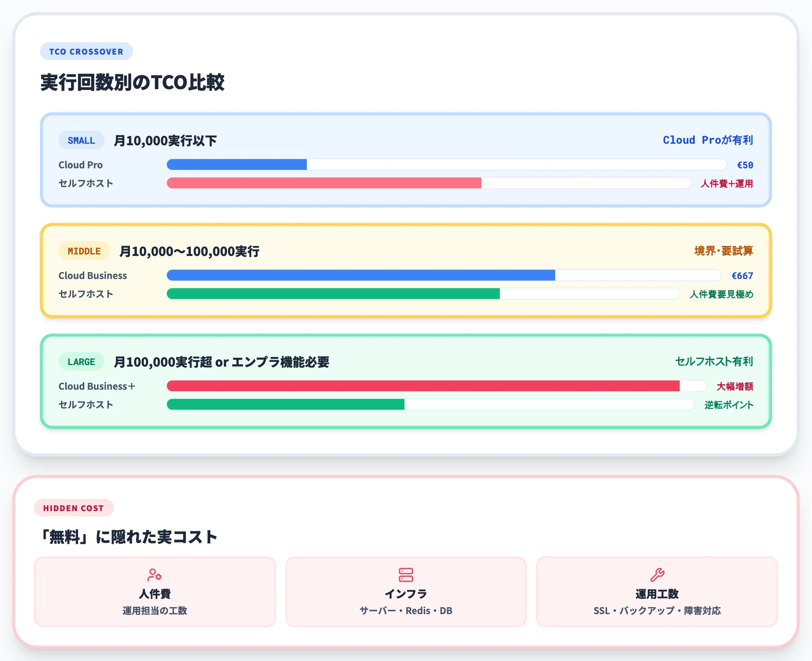
Task: Click the person-gear icon above 人件費
Action: 155,575
